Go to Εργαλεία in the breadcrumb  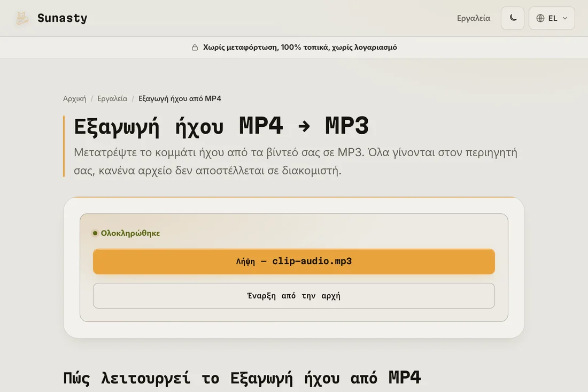pos(112,98)
